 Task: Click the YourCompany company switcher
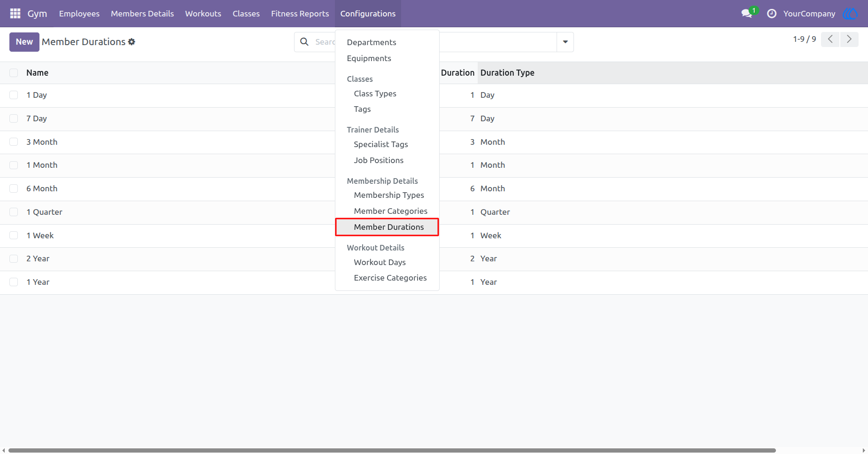point(809,14)
